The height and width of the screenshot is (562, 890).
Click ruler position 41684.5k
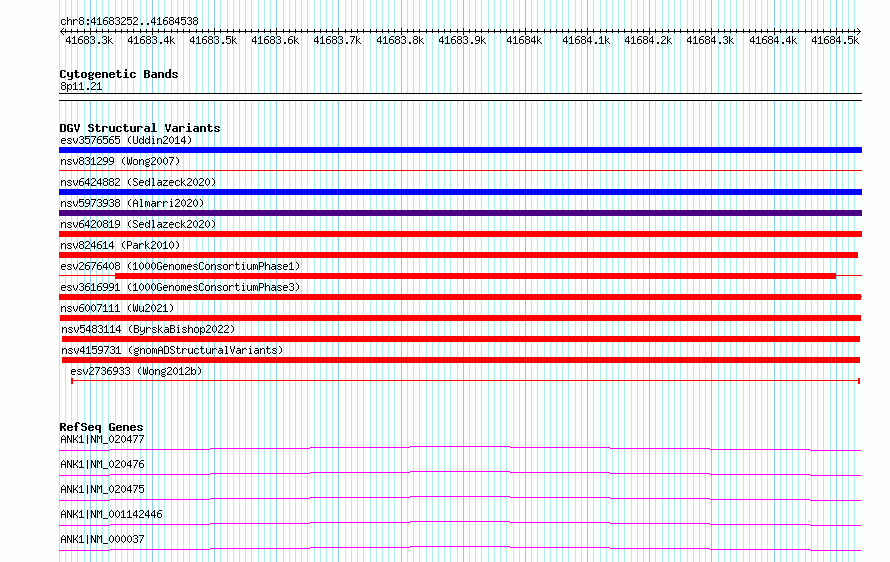click(835, 40)
